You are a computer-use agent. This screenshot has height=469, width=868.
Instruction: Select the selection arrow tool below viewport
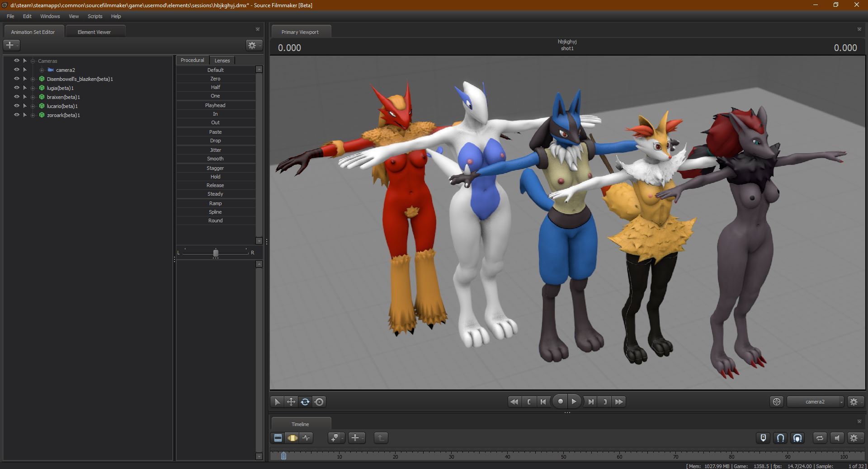click(x=277, y=402)
